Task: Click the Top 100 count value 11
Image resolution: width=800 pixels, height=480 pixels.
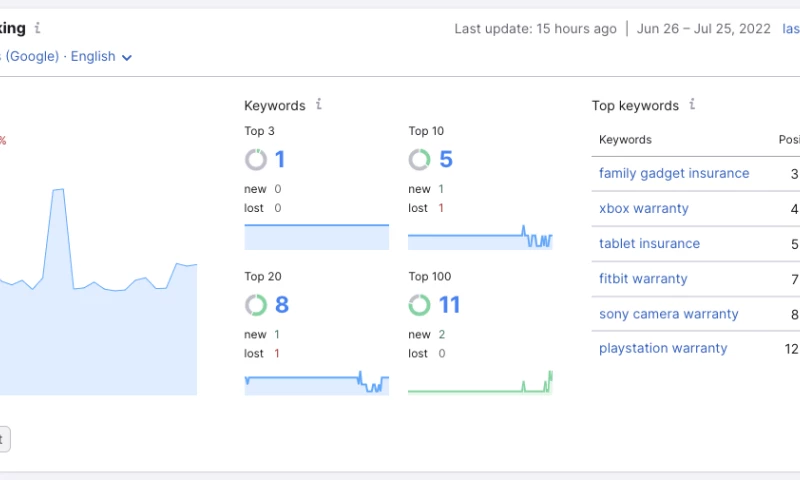Action: coord(449,305)
